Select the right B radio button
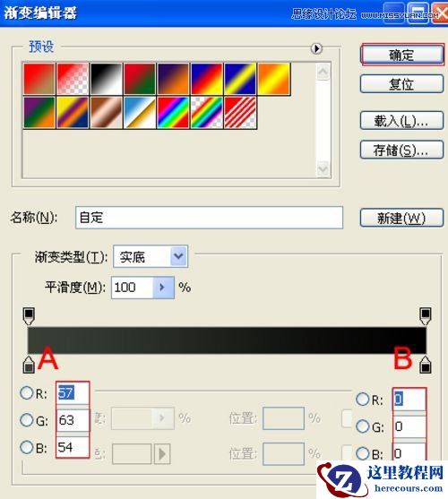448x499 pixels. (x=362, y=453)
